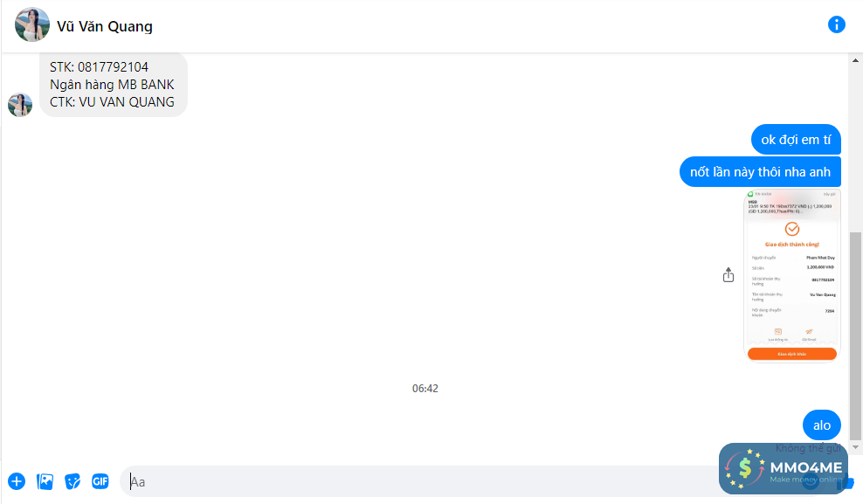Focus the Aa message input field

(418, 481)
